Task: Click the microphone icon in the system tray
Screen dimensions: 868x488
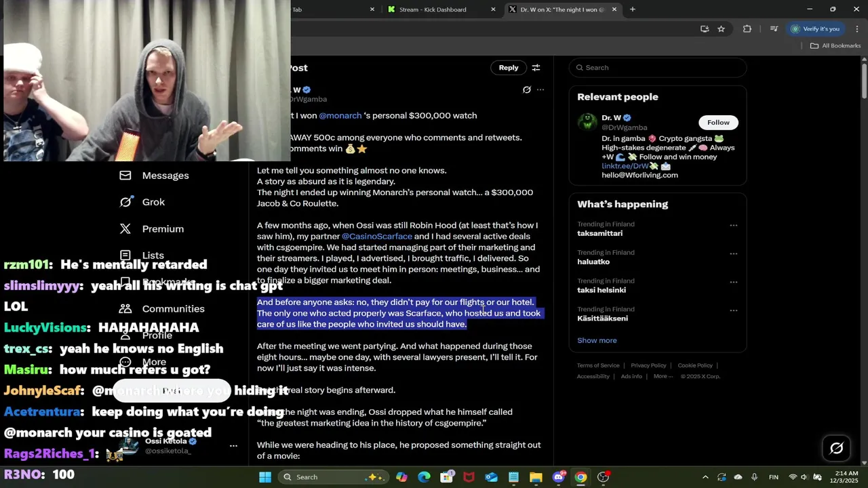Action: click(754, 477)
